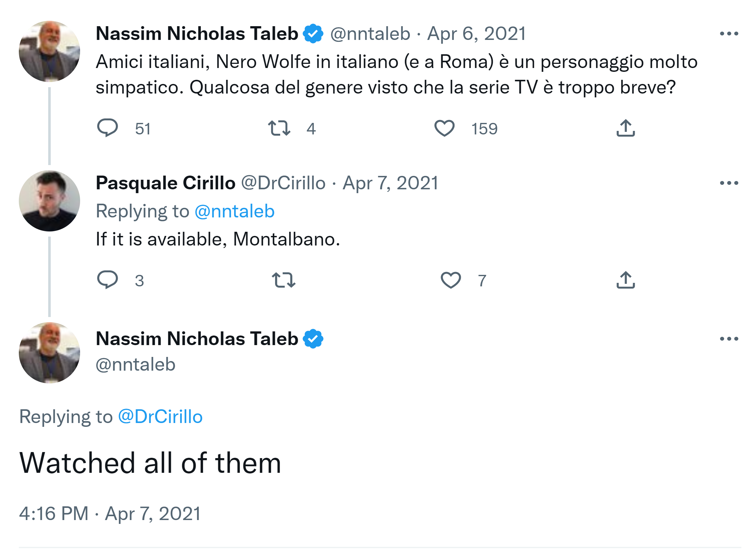Reply to Taleb's Nero Wolfe tweet
The image size is (756, 559).
[107, 128]
